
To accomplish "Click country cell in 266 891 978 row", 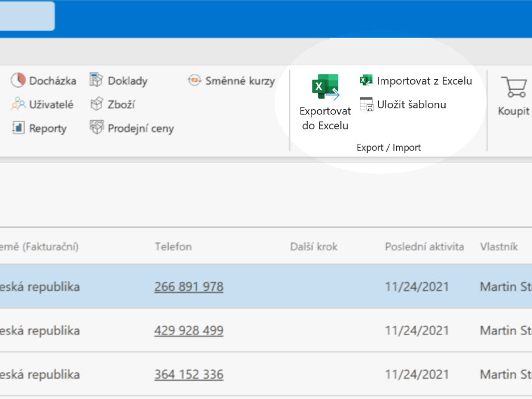I will click(x=40, y=287).
